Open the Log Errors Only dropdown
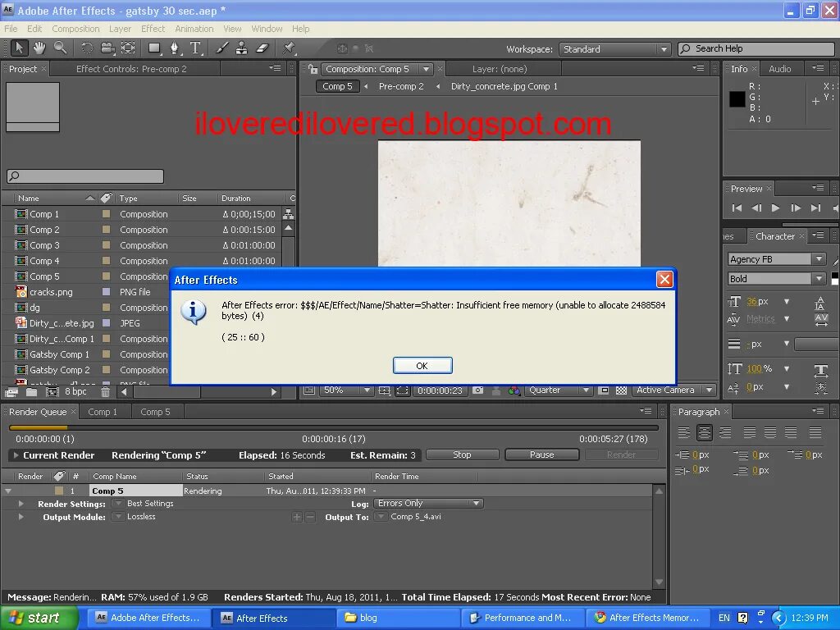 tap(428, 504)
